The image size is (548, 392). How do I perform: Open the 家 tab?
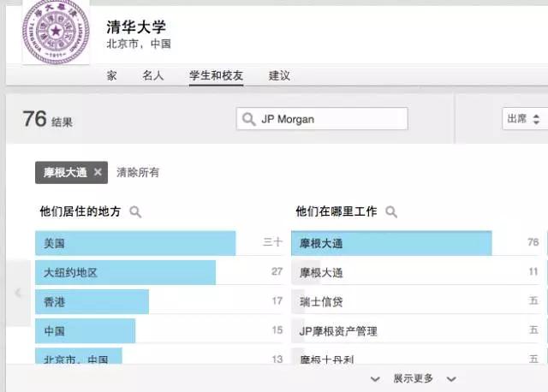click(112, 75)
